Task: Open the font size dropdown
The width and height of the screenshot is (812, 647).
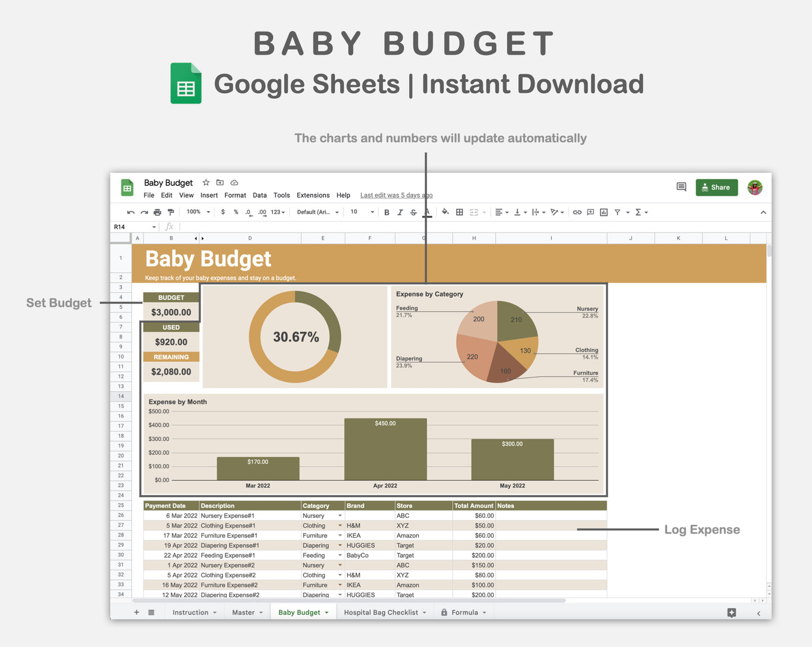Action: point(360,212)
